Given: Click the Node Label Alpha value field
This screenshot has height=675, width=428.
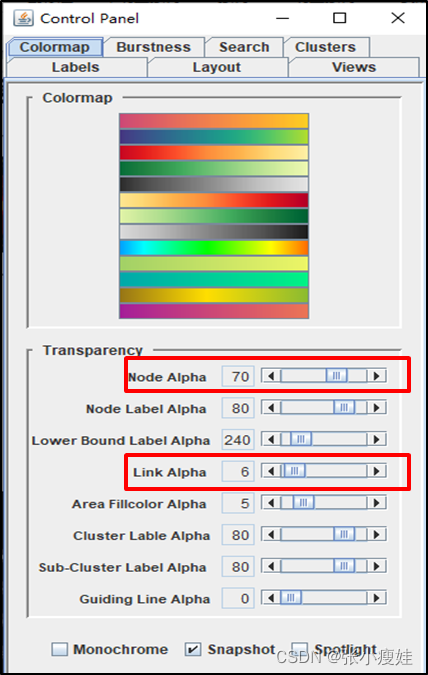Looking at the screenshot, I should [x=238, y=408].
